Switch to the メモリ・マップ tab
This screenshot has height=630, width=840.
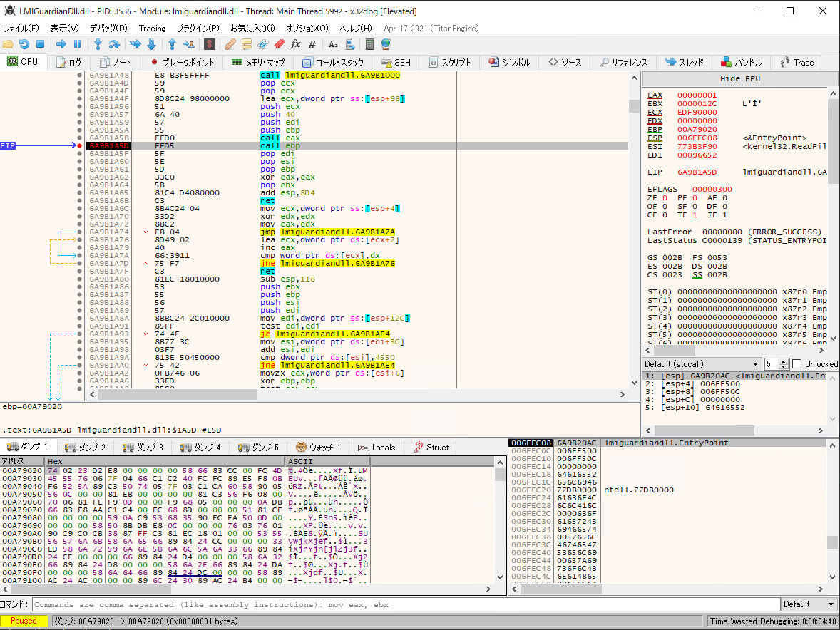[259, 63]
